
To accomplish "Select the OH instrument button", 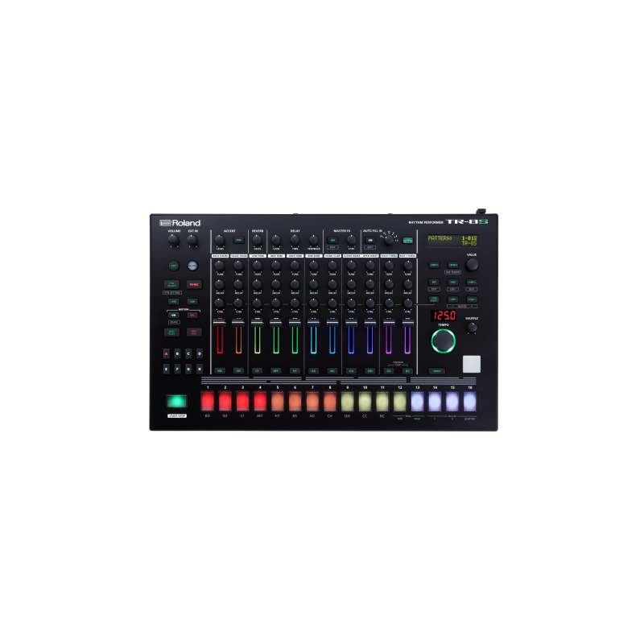I will pyautogui.click(x=370, y=371).
